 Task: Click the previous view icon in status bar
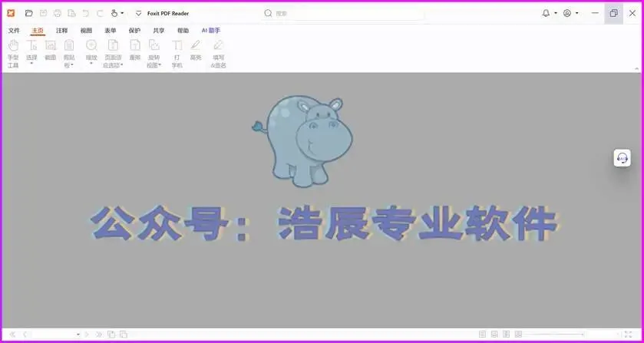[x=111, y=335]
